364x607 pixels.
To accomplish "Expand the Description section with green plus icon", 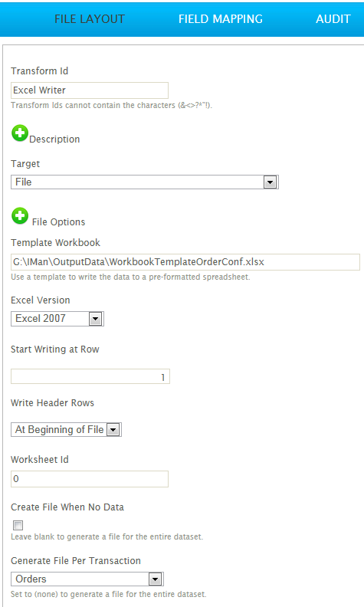I will 20,133.
